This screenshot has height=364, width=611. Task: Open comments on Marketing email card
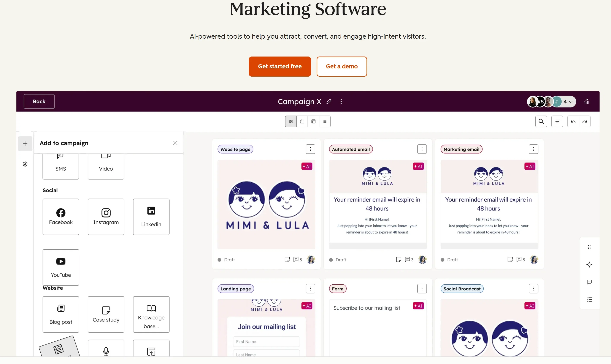[521, 260]
